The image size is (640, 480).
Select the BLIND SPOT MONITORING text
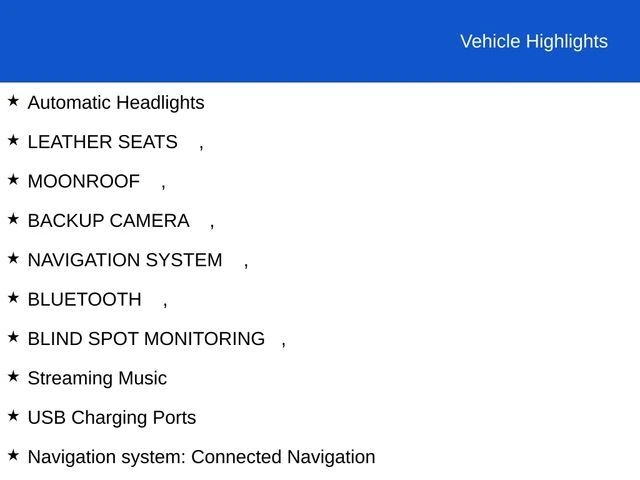146,339
